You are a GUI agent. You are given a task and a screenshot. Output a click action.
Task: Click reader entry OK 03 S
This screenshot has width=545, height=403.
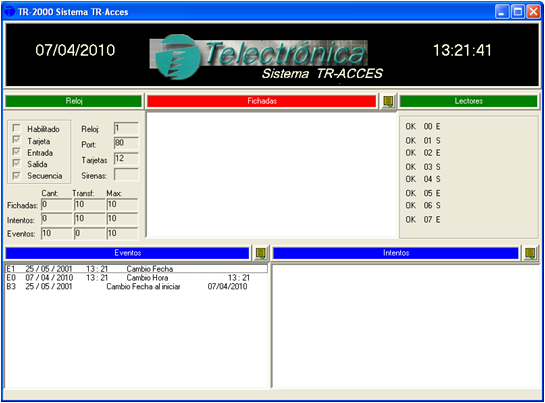[x=423, y=167]
